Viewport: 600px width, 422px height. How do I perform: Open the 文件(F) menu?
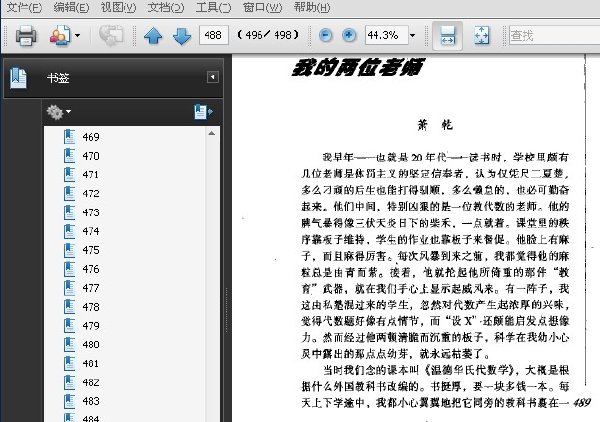(24, 7)
